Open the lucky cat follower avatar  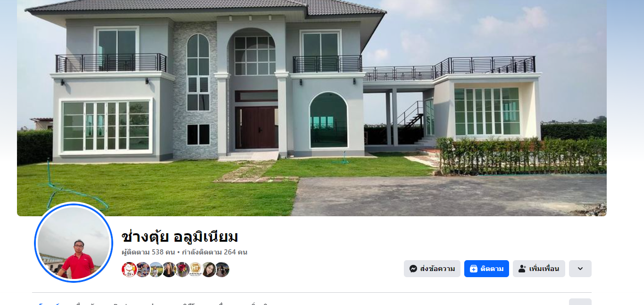(x=129, y=270)
